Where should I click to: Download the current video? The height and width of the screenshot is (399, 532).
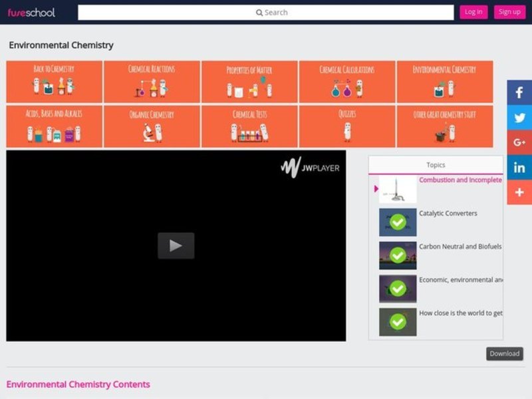pyautogui.click(x=504, y=354)
